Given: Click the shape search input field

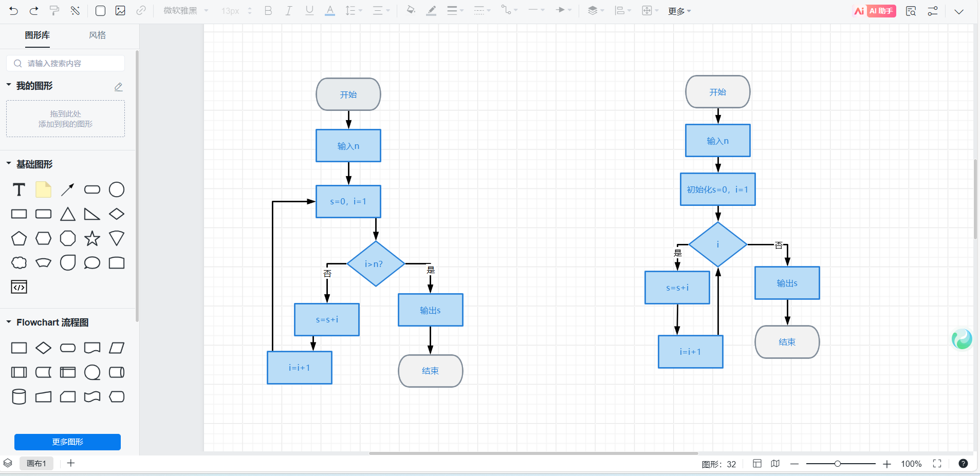Looking at the screenshot, I should (x=66, y=63).
